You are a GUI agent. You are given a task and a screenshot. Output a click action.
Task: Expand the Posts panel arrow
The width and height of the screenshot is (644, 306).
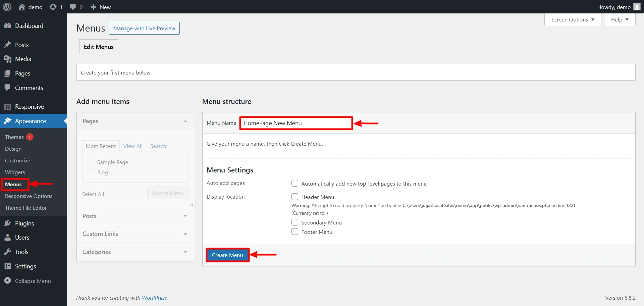pos(185,216)
